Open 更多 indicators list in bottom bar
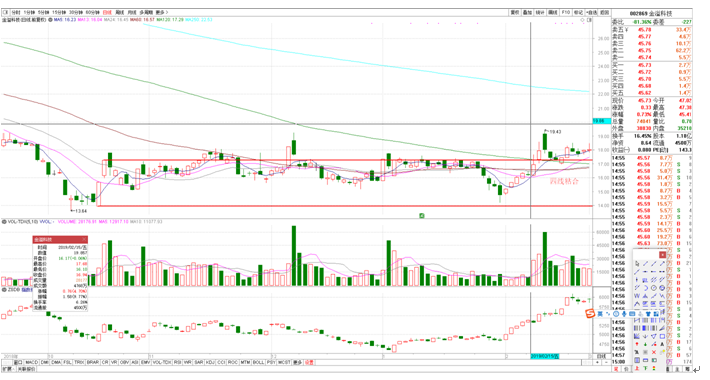The height and width of the screenshot is (380, 710). tap(297, 363)
